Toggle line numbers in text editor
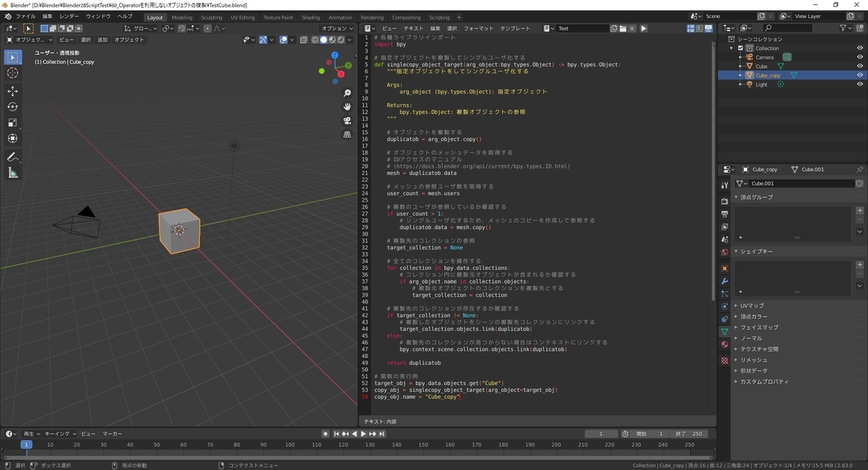Screen dimensions: 868x470 690,29
